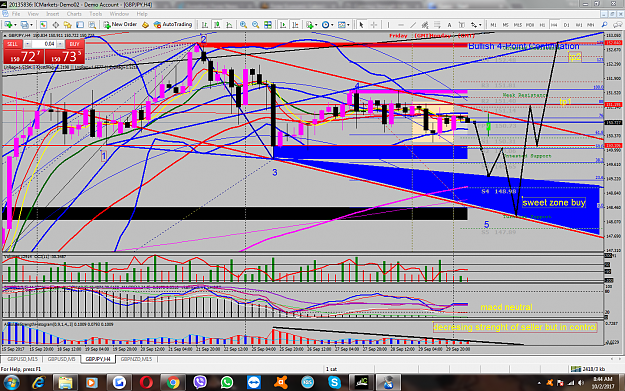Switch to the GBPNZD,M15 chart tab
625x391 pixels.
pyautogui.click(x=136, y=359)
